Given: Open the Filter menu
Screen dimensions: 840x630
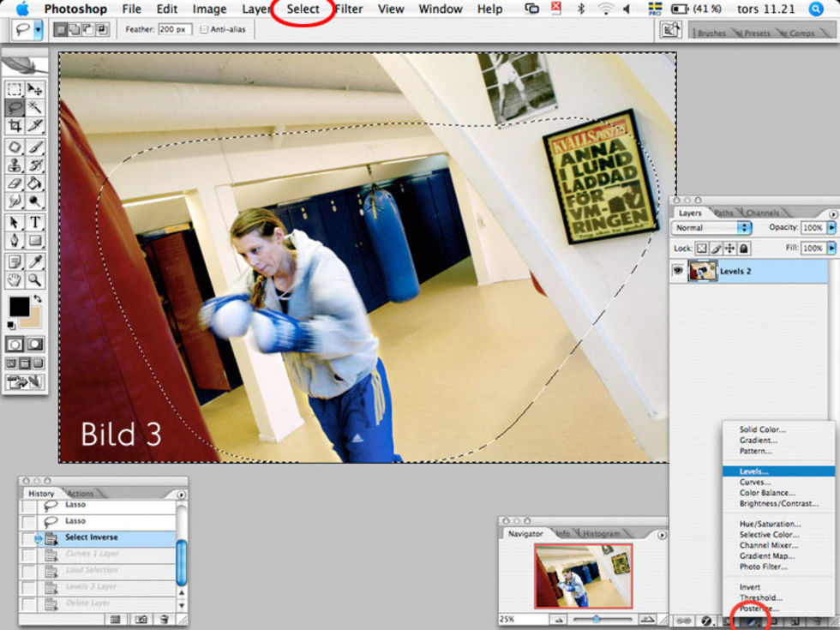Looking at the screenshot, I should click(x=349, y=9).
